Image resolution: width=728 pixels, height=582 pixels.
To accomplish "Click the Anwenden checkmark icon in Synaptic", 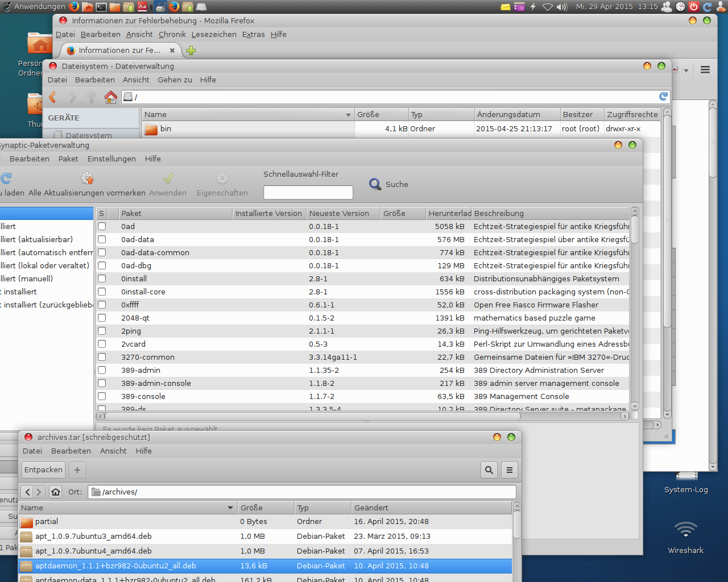I will (x=168, y=178).
